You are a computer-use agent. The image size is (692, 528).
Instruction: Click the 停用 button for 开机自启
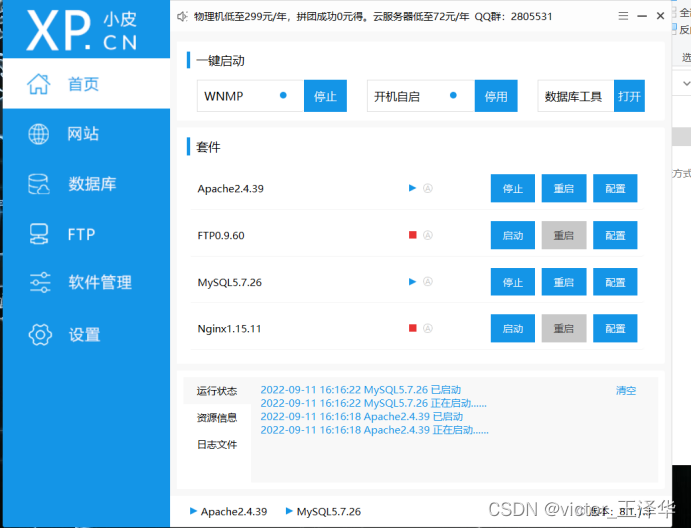click(496, 96)
